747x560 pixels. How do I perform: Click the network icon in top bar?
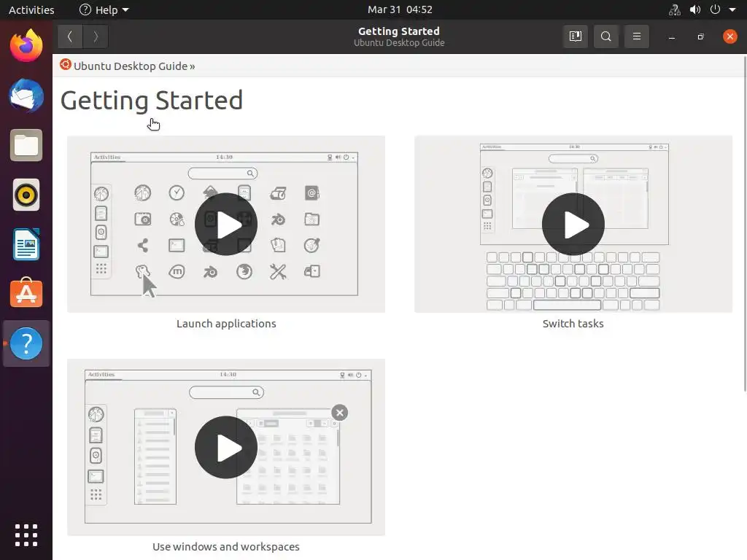pos(675,9)
